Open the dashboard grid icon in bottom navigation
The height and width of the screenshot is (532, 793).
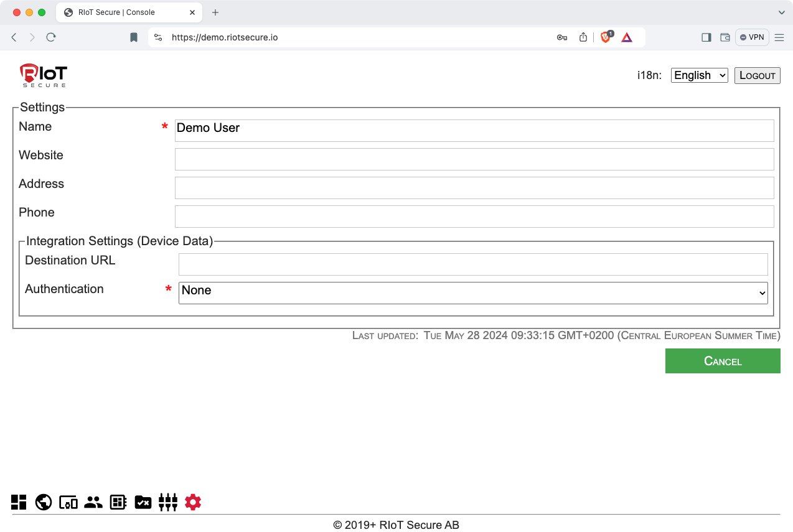pos(19,502)
